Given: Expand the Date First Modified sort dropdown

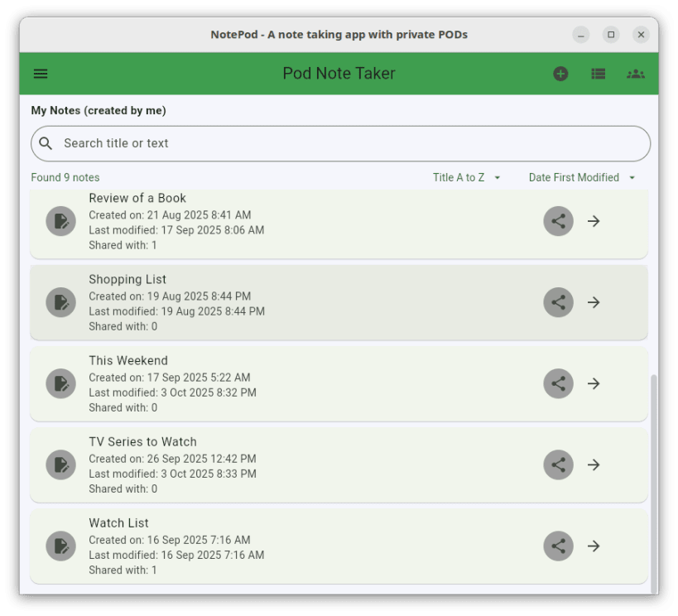Looking at the screenshot, I should tap(582, 177).
